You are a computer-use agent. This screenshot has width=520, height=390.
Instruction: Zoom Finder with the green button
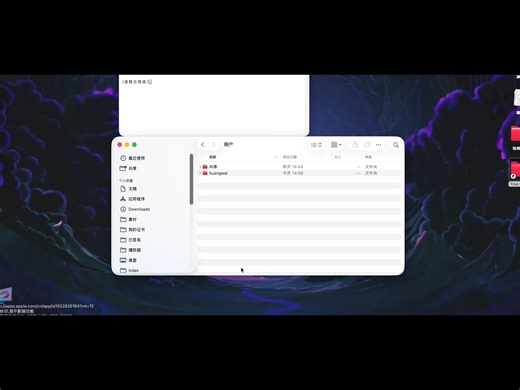(x=134, y=145)
